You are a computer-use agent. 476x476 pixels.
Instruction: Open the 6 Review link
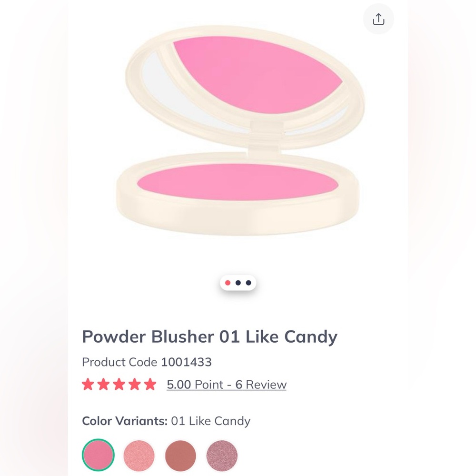click(263, 384)
